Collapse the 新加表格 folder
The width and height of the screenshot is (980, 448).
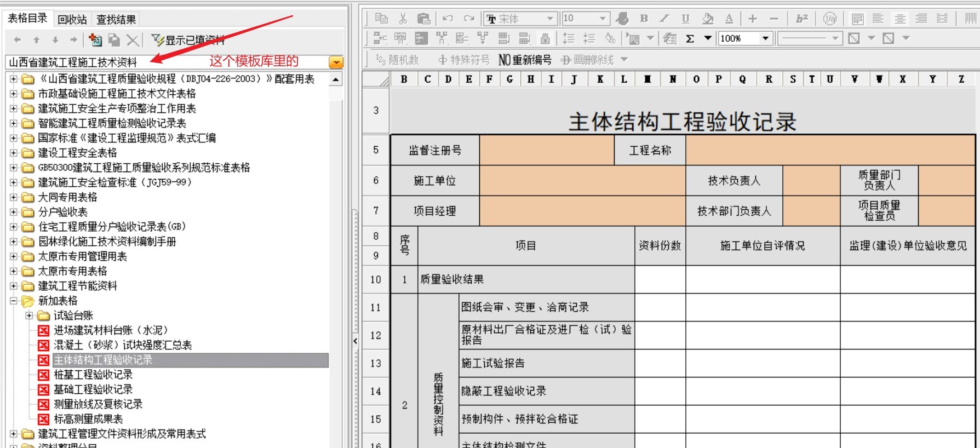13,301
